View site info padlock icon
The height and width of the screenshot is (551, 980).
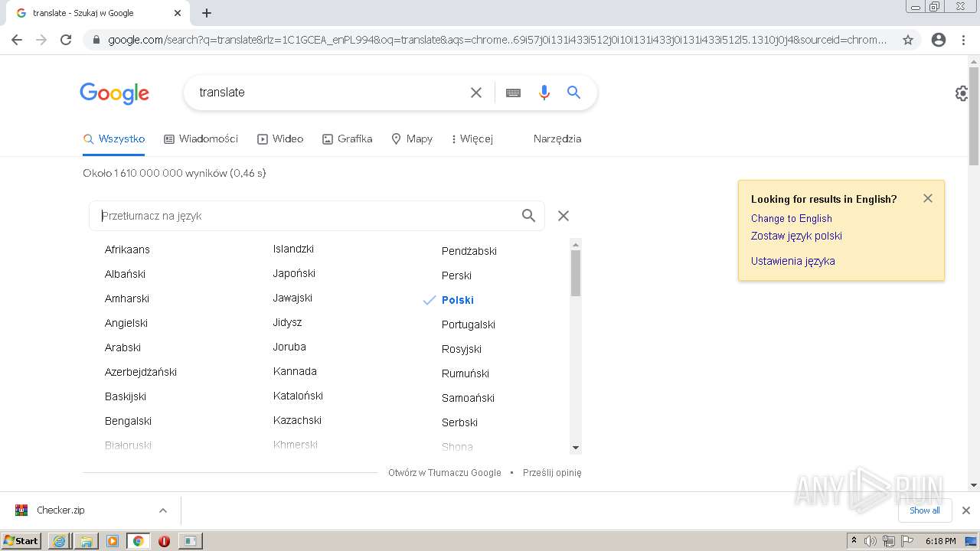(x=96, y=40)
